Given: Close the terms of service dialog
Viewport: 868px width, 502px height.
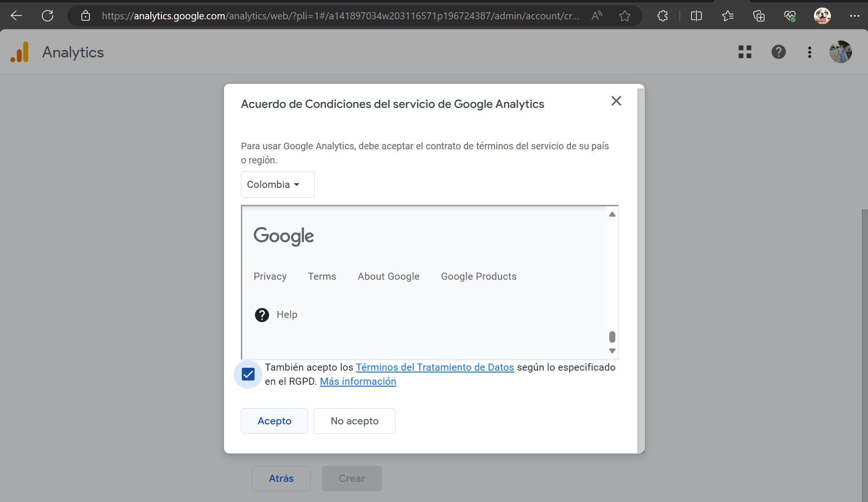Looking at the screenshot, I should tap(616, 101).
